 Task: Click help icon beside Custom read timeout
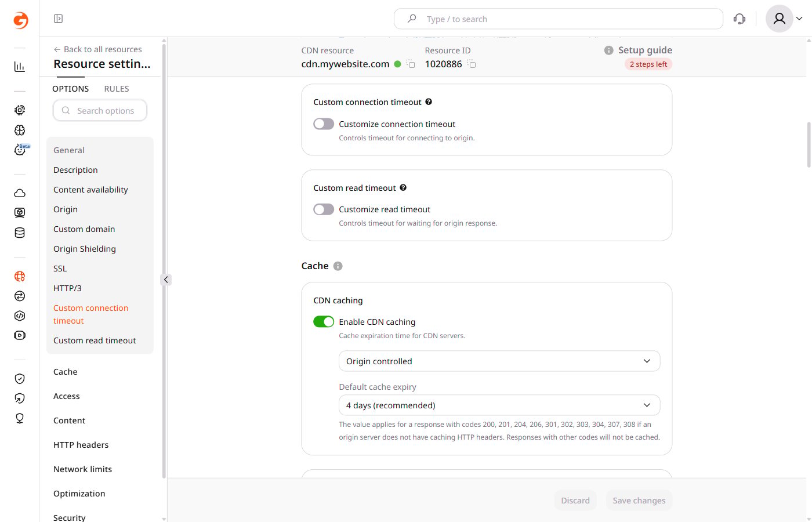click(x=403, y=187)
